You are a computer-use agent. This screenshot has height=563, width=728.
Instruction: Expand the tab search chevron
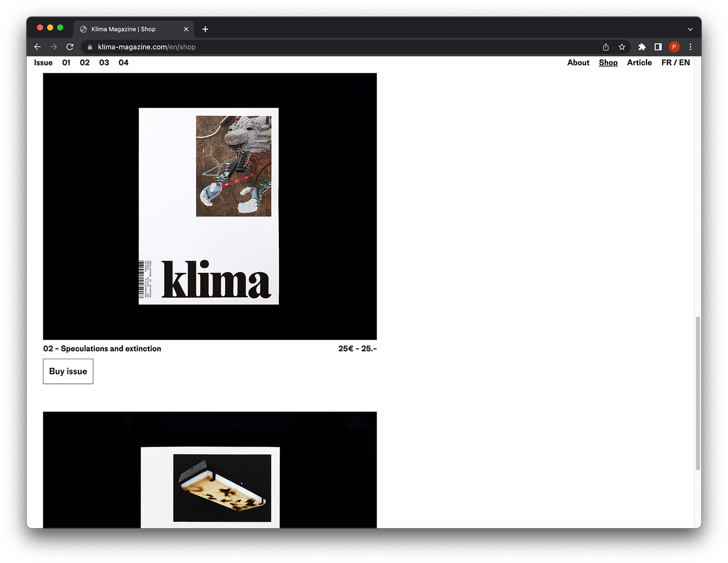(x=690, y=29)
